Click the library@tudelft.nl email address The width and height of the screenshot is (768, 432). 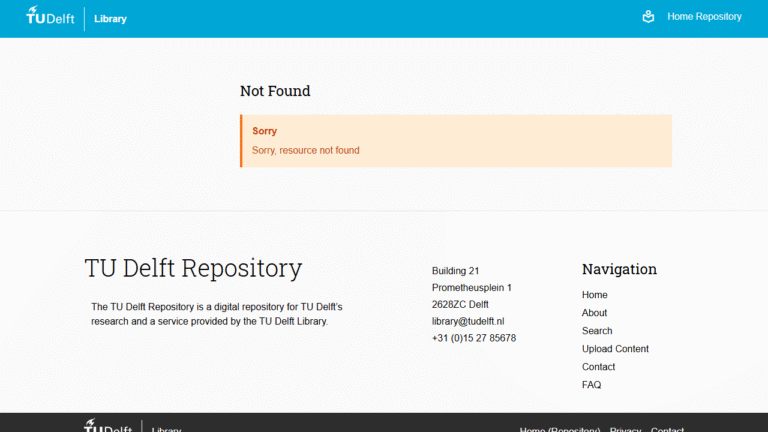click(x=467, y=321)
